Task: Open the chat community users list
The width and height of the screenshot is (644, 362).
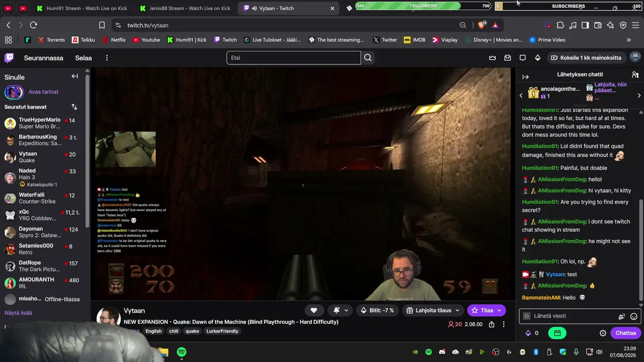Action: 635,74
